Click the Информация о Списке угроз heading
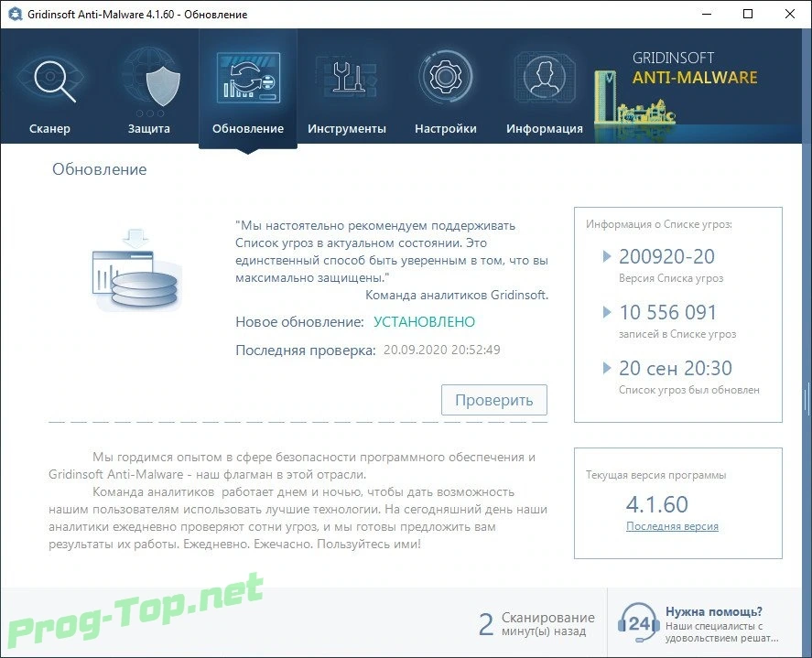The height and width of the screenshot is (658, 812). [x=659, y=224]
